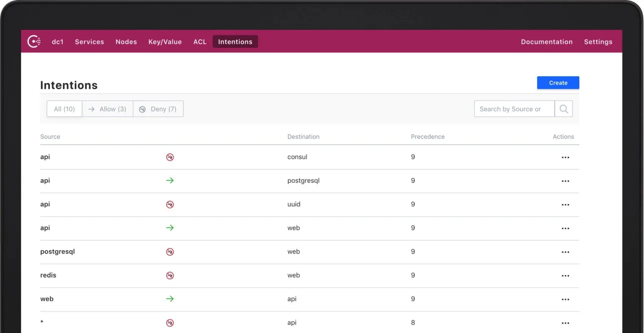
Task: Filter intentions by Allow (3)
Action: pyautogui.click(x=107, y=109)
